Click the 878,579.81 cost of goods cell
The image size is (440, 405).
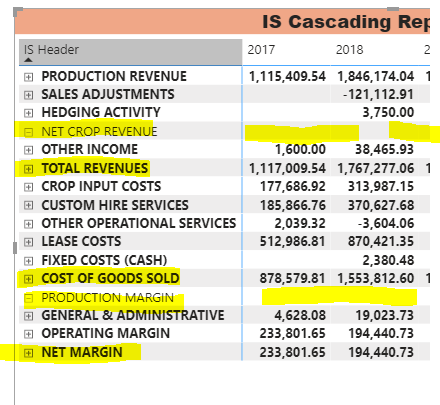click(x=293, y=279)
